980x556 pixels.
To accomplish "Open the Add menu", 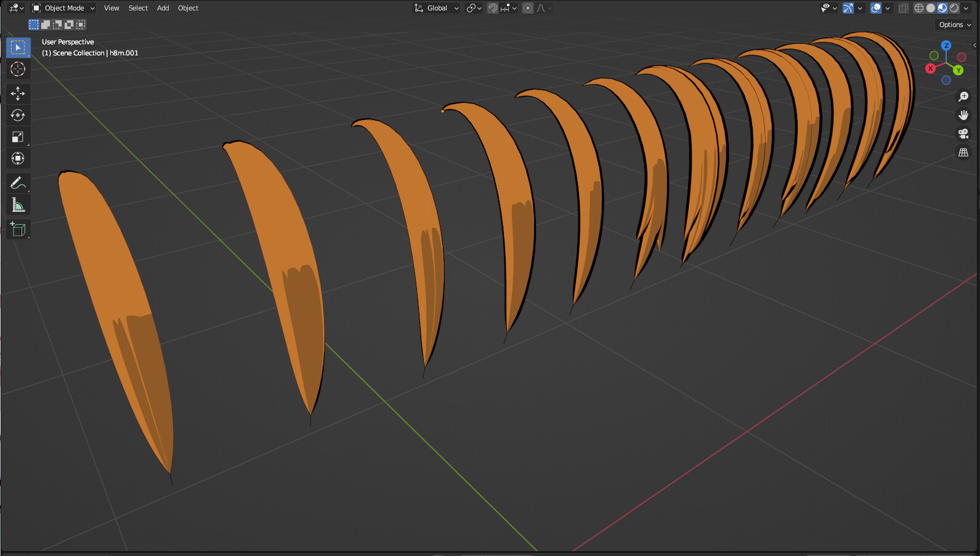I will 163,8.
